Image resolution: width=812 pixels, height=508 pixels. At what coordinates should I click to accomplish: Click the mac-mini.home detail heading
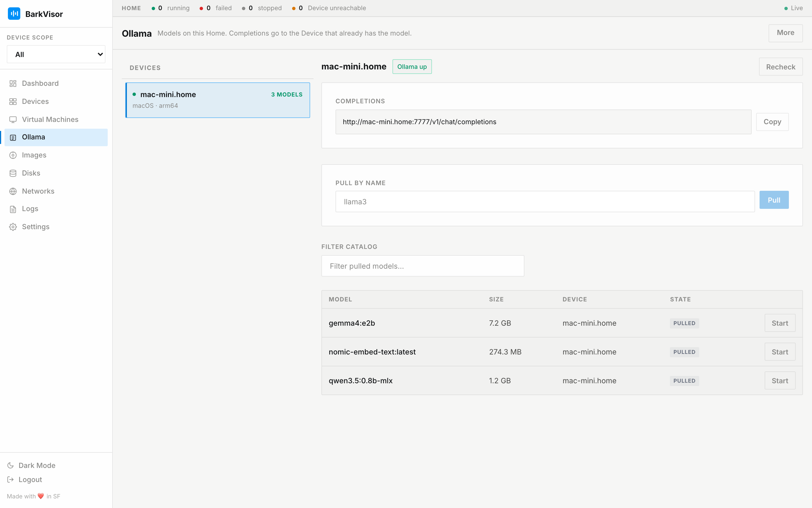click(x=354, y=67)
